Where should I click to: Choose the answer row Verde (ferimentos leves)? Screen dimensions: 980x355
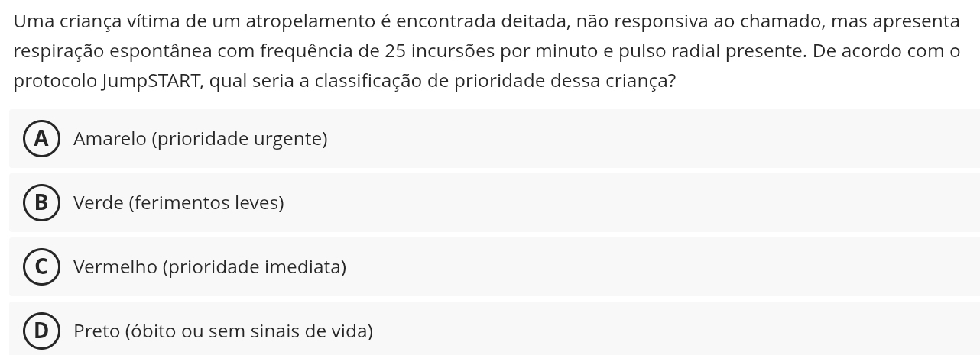pos(495,202)
